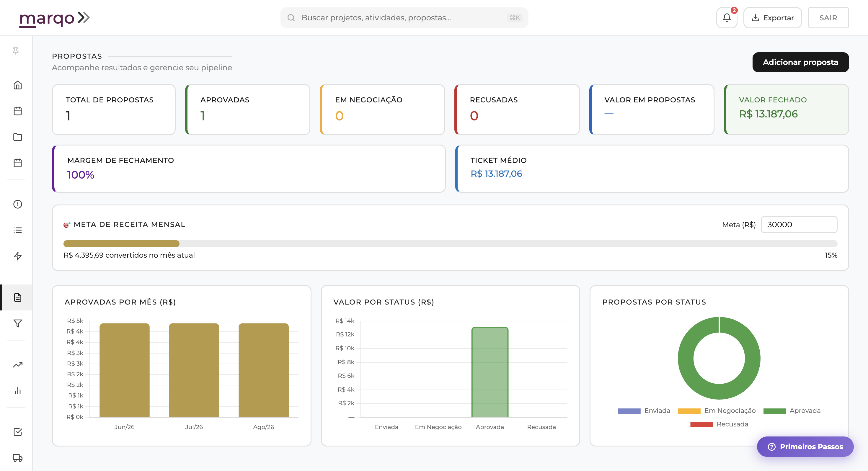
Task: Focus the Buscar projetos search field
Action: click(404, 18)
